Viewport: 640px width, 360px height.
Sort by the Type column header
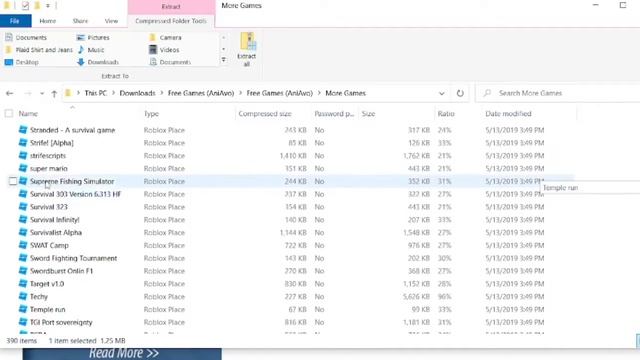[151, 113]
